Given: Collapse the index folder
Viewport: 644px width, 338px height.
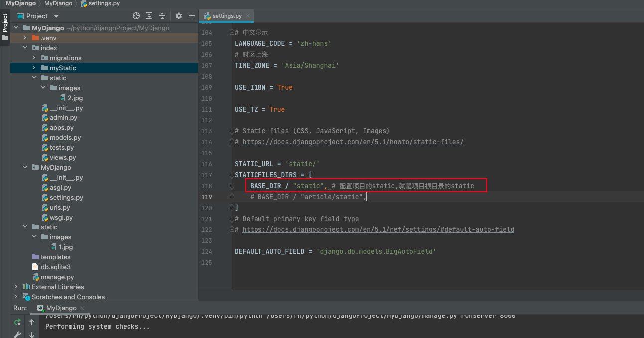Looking at the screenshot, I should 25,48.
